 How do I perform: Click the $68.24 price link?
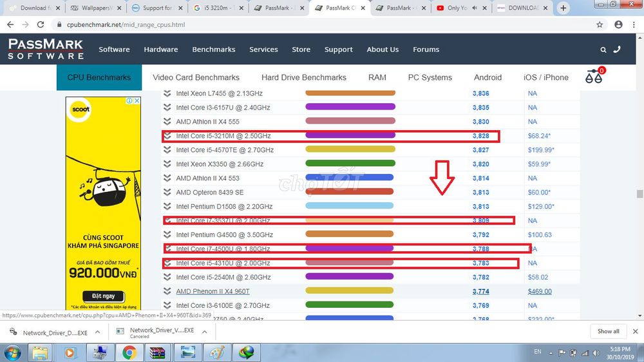point(539,136)
